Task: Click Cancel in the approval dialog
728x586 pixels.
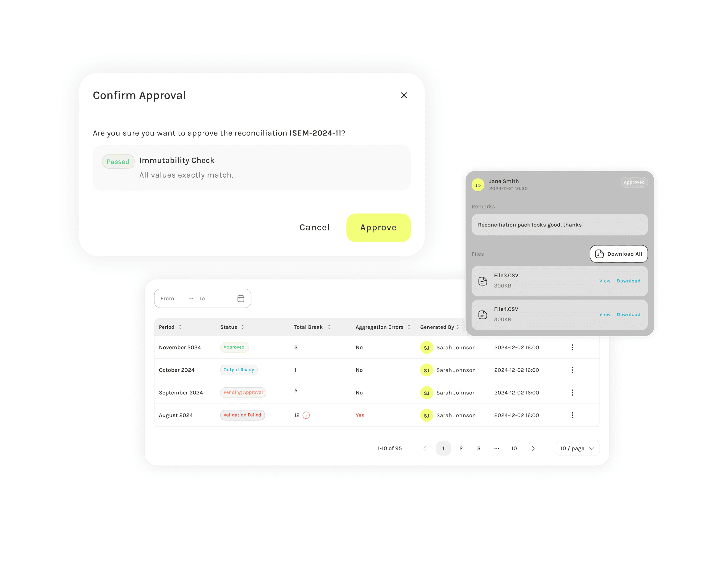Action: 314,228
